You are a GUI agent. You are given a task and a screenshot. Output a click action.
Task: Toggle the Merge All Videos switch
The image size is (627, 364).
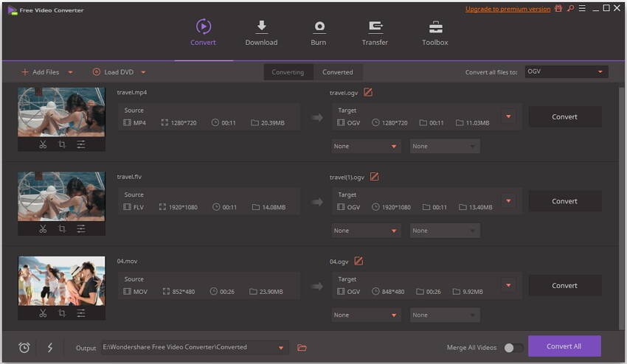513,348
